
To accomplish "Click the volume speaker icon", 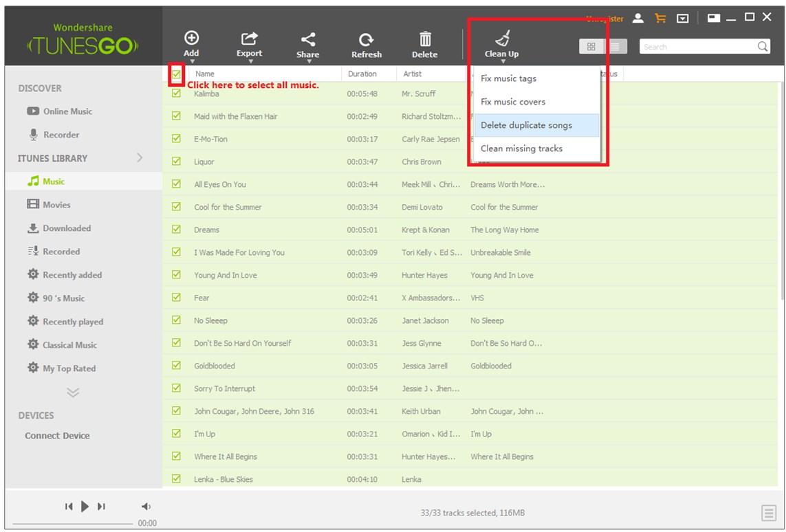I will (146, 507).
